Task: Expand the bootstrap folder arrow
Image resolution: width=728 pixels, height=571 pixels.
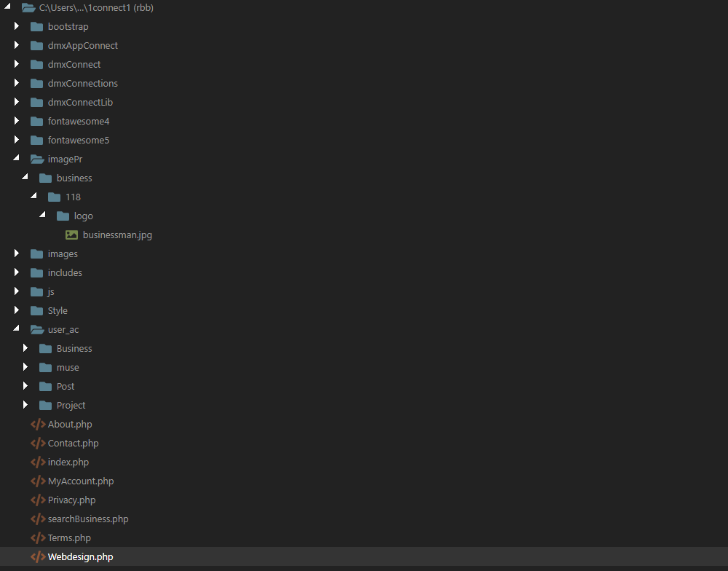Action: (17, 26)
